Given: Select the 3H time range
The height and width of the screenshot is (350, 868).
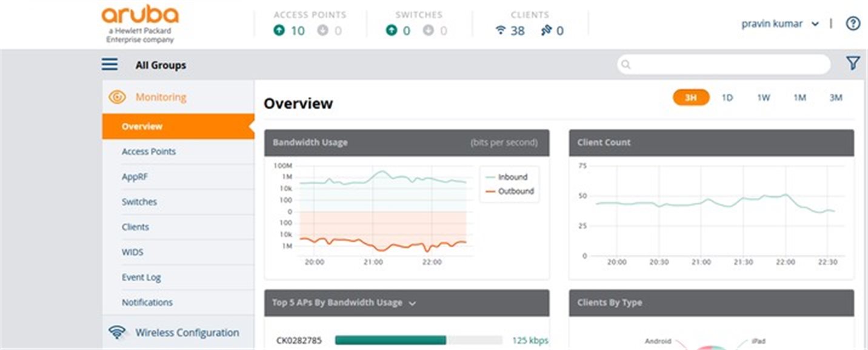Looking at the screenshot, I should (691, 97).
